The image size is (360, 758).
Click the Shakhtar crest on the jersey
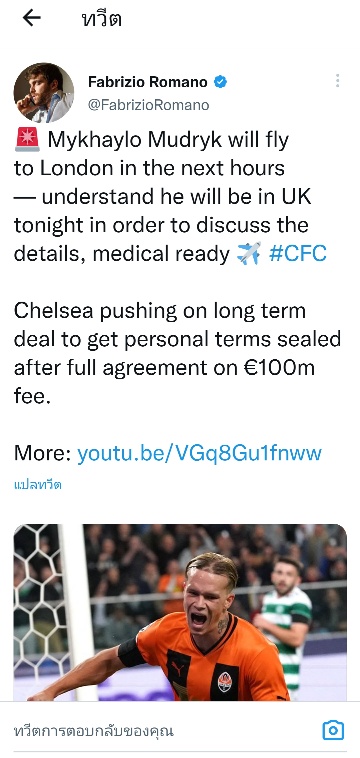[224, 682]
